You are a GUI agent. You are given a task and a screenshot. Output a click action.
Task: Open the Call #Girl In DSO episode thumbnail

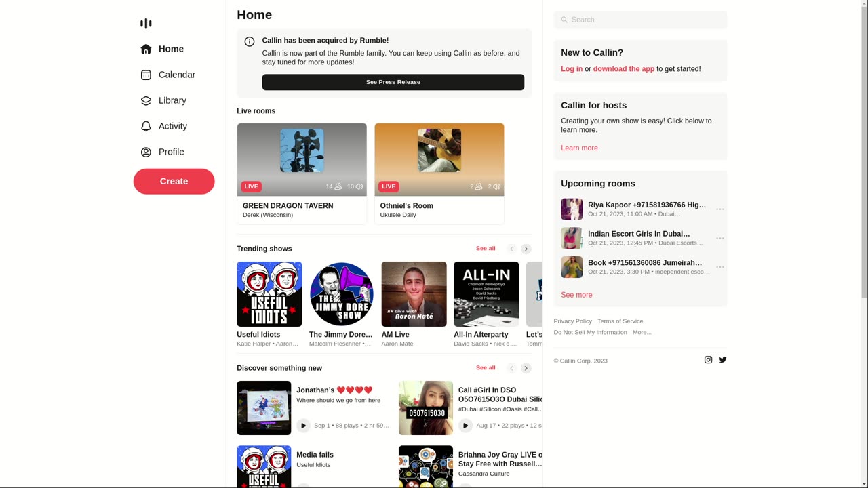click(426, 408)
